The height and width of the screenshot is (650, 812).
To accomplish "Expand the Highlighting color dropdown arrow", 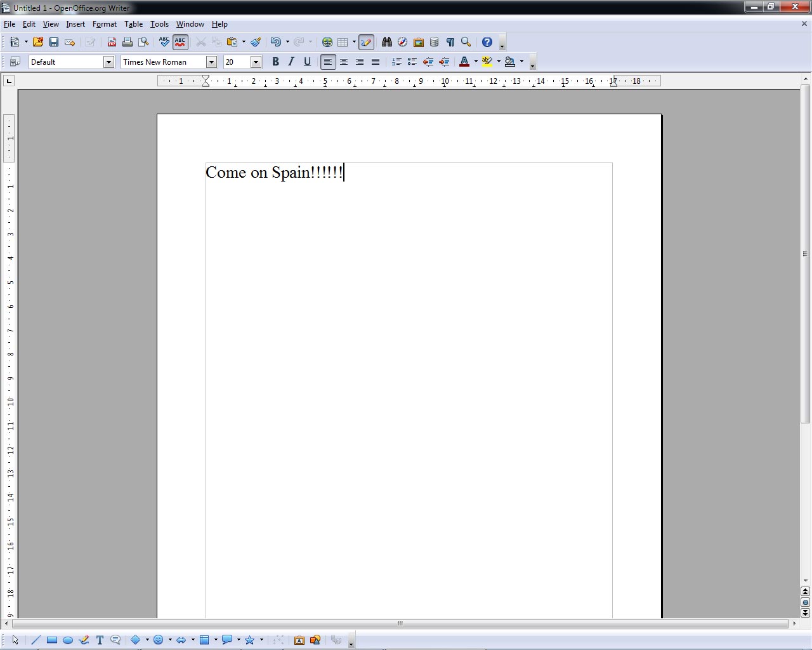I will tap(499, 62).
